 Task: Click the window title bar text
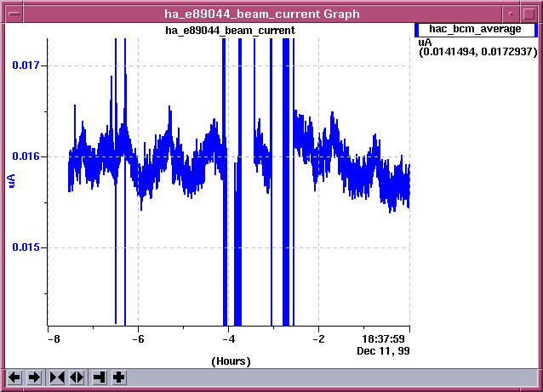261,14
